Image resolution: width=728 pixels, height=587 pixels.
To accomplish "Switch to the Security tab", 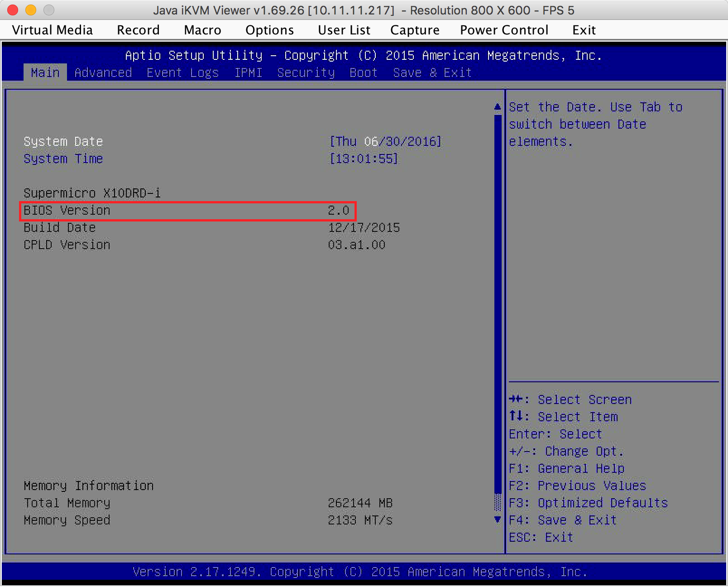I will coord(306,72).
